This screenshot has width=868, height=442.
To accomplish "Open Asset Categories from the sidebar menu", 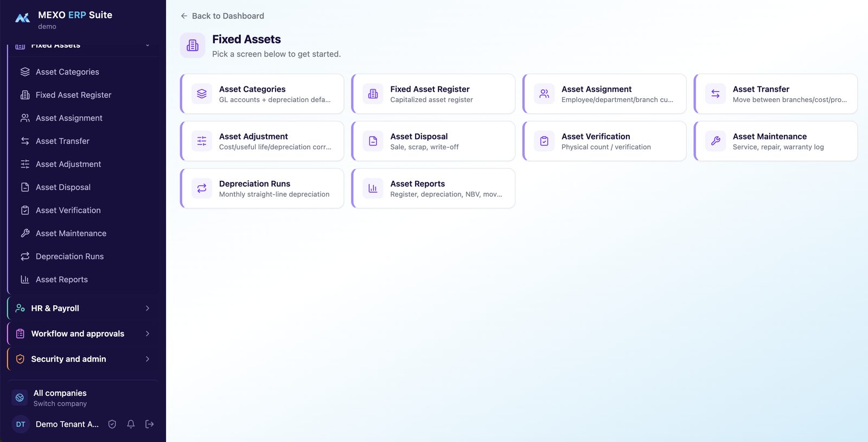I will [67, 72].
